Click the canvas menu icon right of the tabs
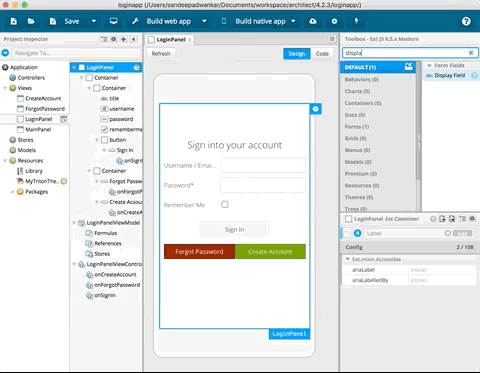 point(332,39)
